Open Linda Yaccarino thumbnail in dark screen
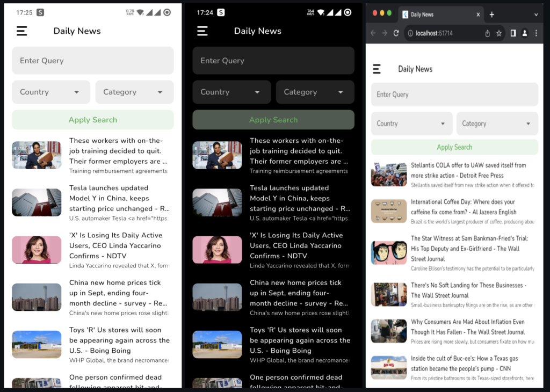 pos(217,250)
